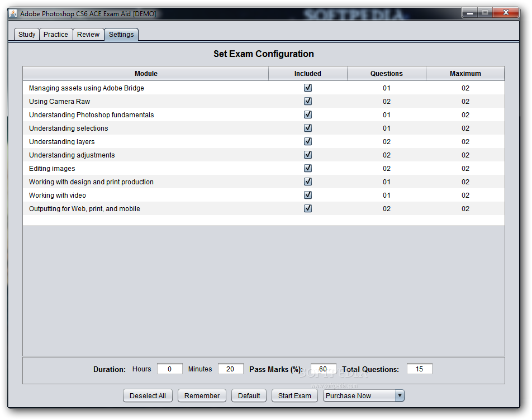The height and width of the screenshot is (420, 532).
Task: Select Maximum value for Using Camera Raw
Action: (465, 101)
